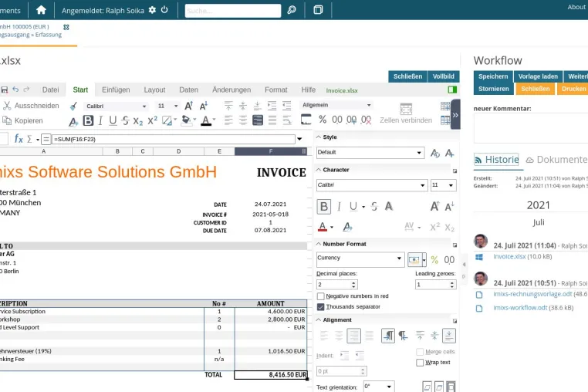Click the window layout icon in the top bar
The height and width of the screenshot is (392, 588).
pyautogui.click(x=318, y=10)
